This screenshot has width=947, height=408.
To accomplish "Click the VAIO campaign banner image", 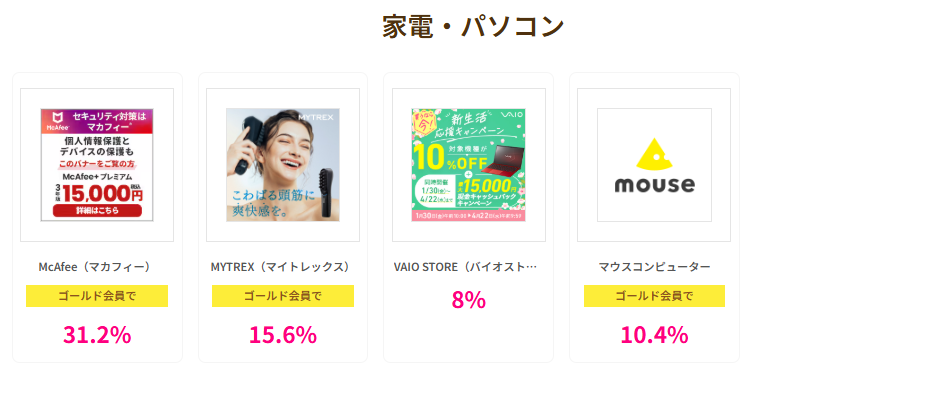I will [x=468, y=165].
